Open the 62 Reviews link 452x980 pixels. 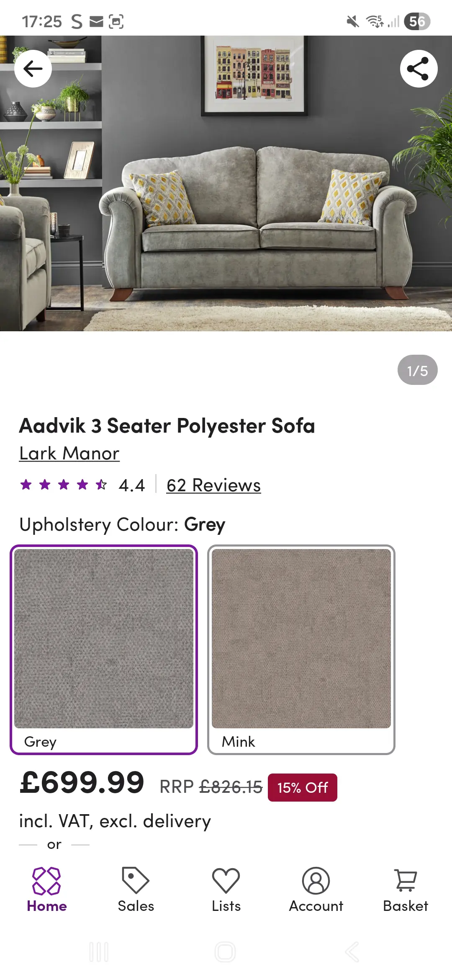click(214, 485)
